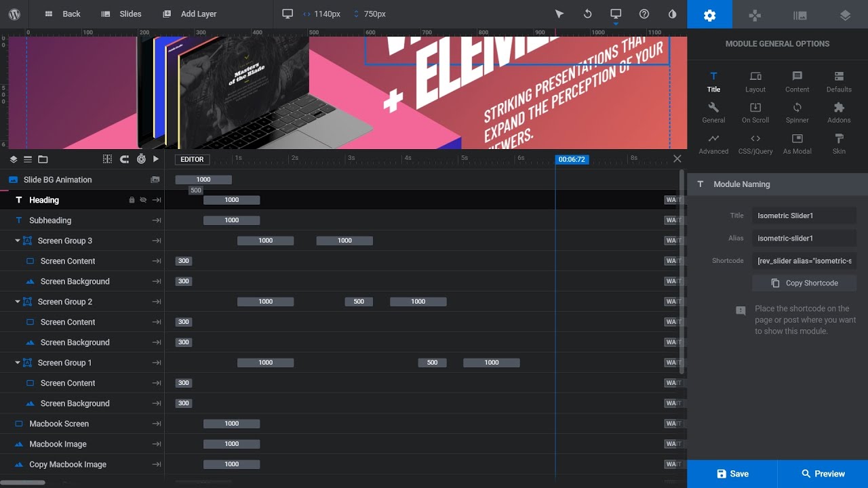Image resolution: width=868 pixels, height=488 pixels.
Task: Click the Heading row WAIT marker
Action: (x=672, y=200)
